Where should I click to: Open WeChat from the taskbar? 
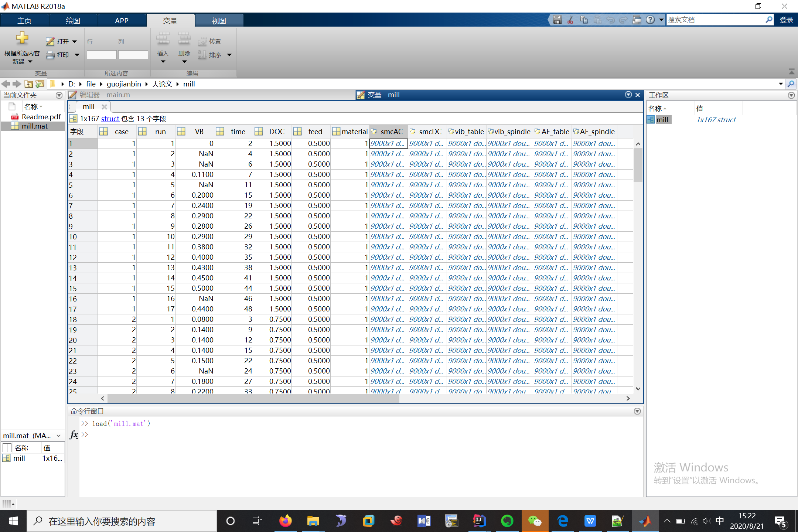[535, 521]
